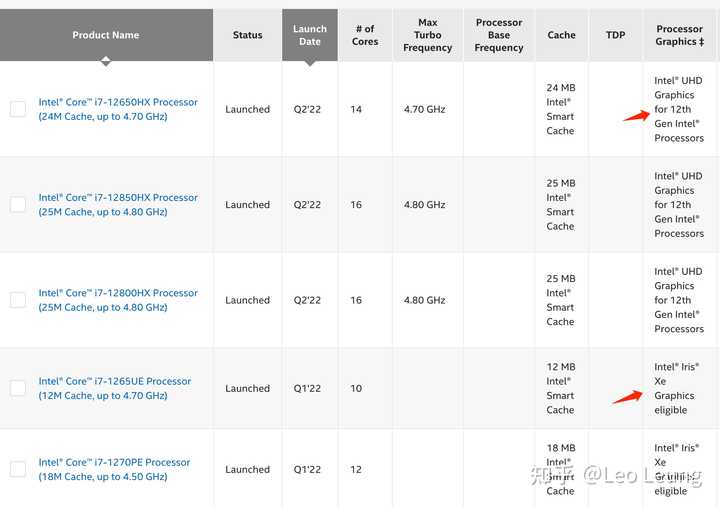This screenshot has width=720, height=508.
Task: Sort table by Launch Date header
Action: click(x=309, y=35)
